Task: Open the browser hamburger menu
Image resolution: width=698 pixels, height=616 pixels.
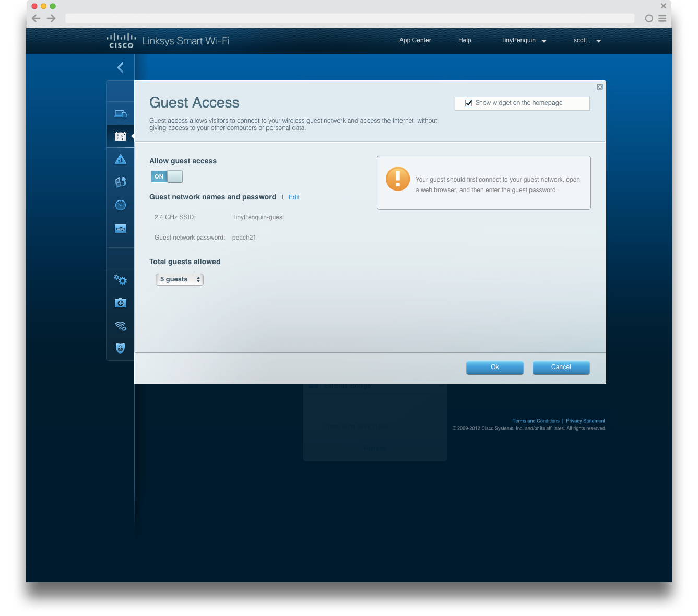Action: [x=662, y=18]
